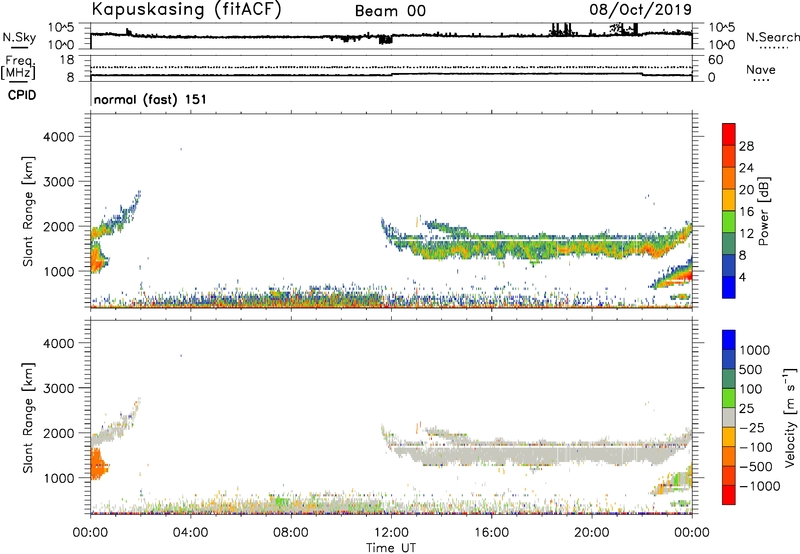Click the N.Search legend label
Viewport: 800px width, 554px height.
pos(772,37)
